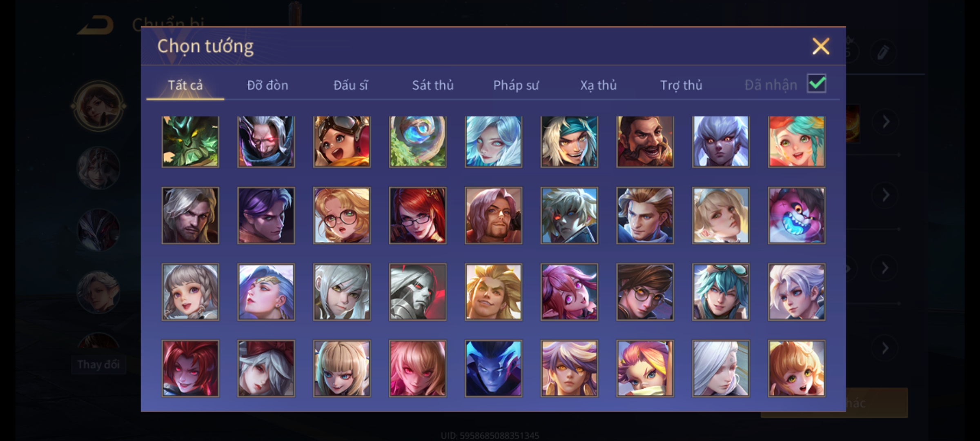Select the teal-haired boy with goggles

721,292
